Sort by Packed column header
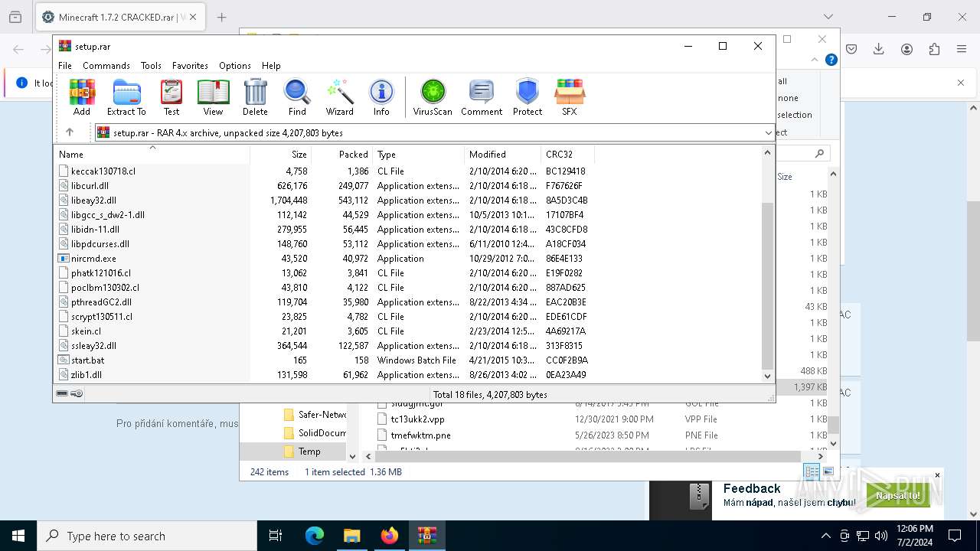 click(341, 154)
